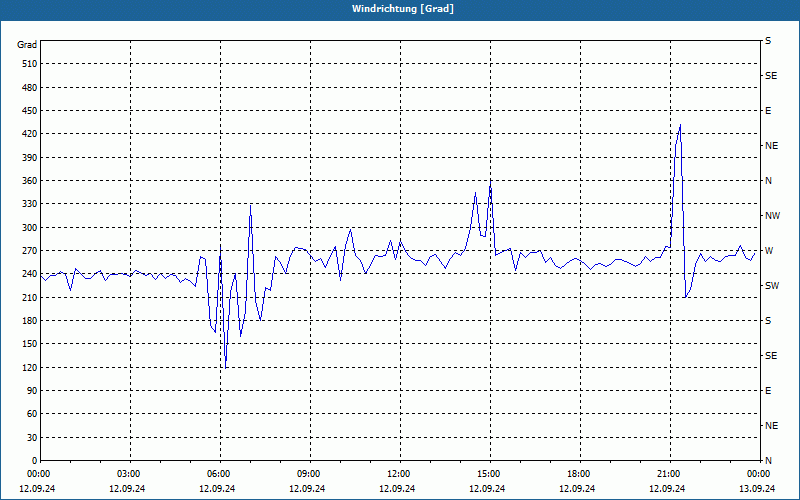Click the 360 degree axis label

tap(30, 181)
